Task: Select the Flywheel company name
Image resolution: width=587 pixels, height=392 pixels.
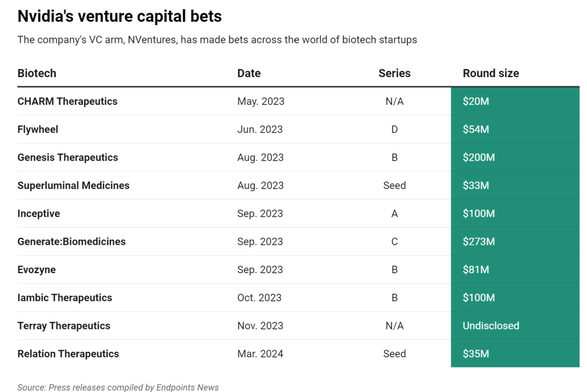Action: point(38,130)
